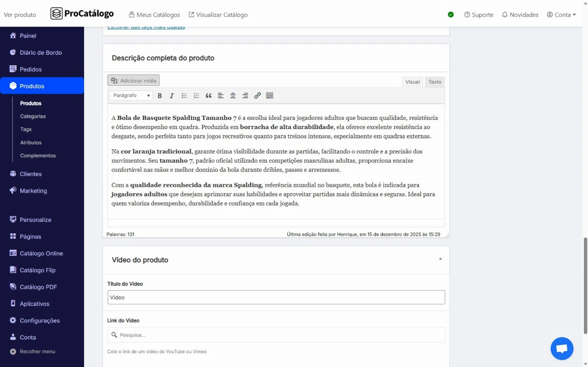Apply italic formatting in the editor
Viewport: 588px width, 367px height.
[x=172, y=96]
